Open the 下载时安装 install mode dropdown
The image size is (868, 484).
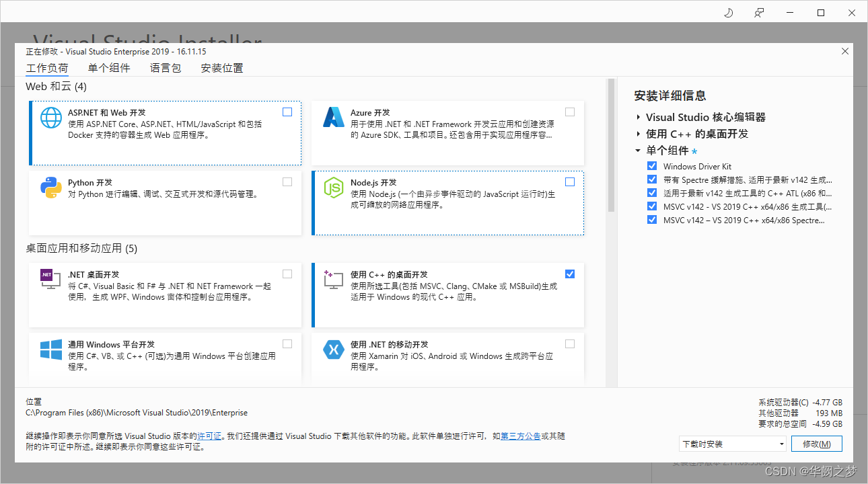732,444
